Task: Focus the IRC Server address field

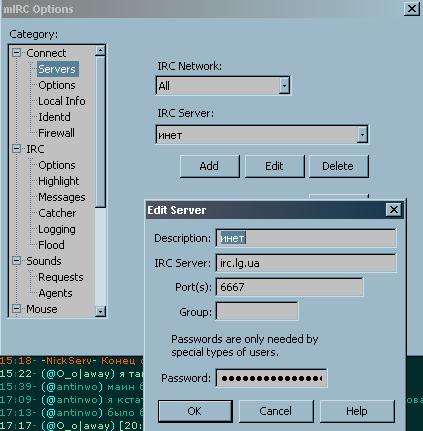Action: coord(306,263)
